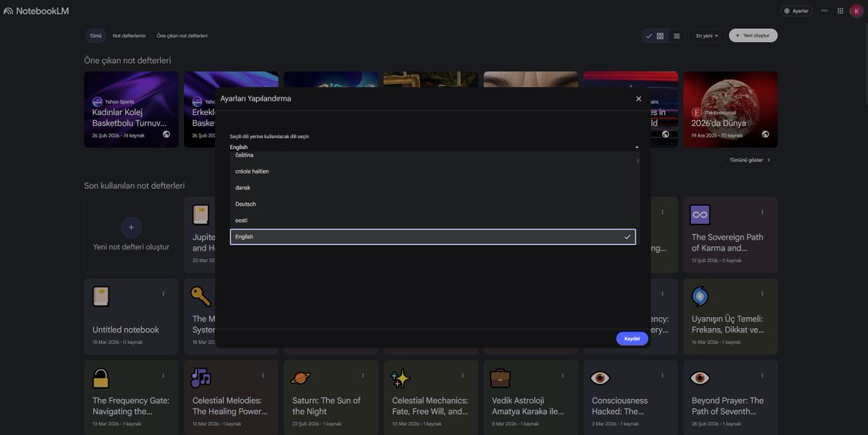Image resolution: width=868 pixels, height=435 pixels.
Task: Open options menu for Uyanışın Üç Temeli notebook
Action: pos(762,293)
